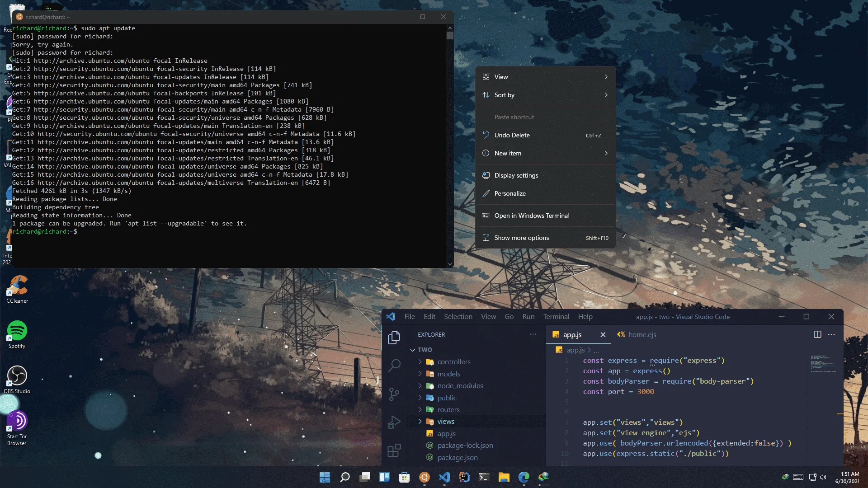Image resolution: width=868 pixels, height=488 pixels.
Task: Choose Open in Windows Terminal
Action: tap(546, 216)
